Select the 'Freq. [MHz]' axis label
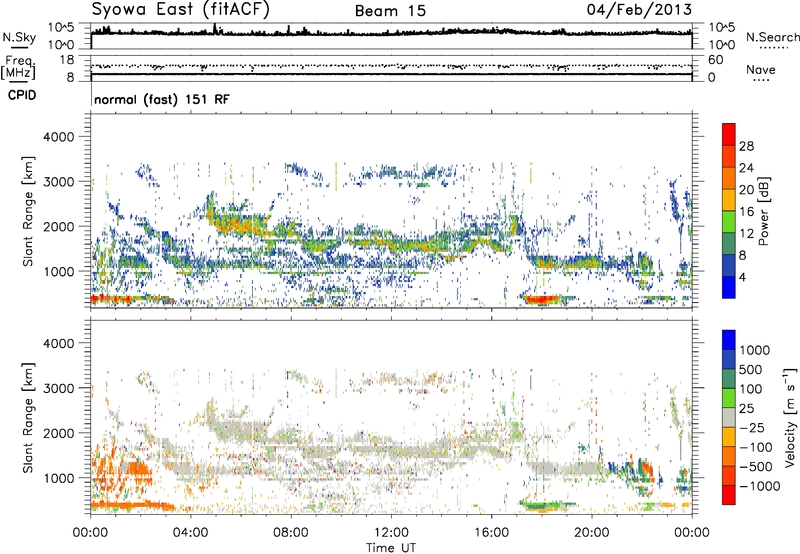Image resolution: width=800 pixels, height=554 pixels. 18,68
